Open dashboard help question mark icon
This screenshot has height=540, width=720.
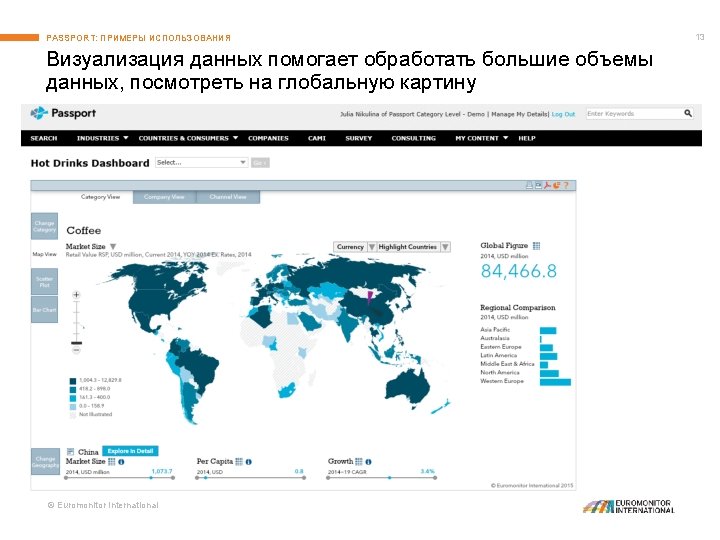566,185
